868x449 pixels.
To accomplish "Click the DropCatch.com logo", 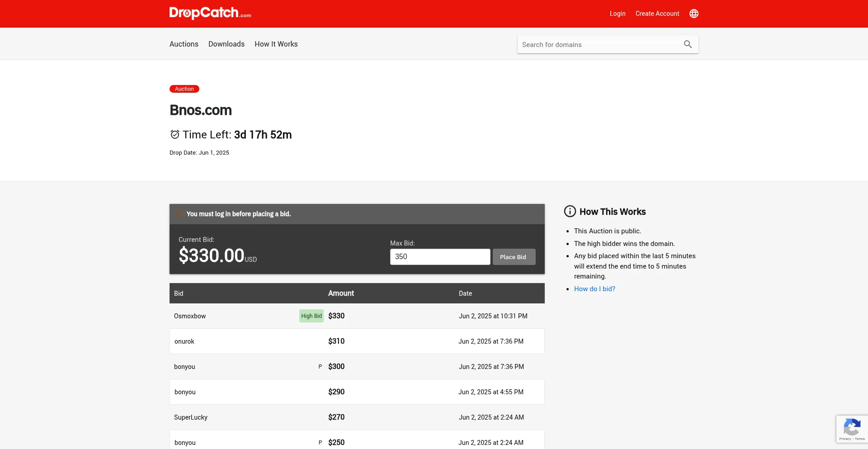I will pos(210,13).
